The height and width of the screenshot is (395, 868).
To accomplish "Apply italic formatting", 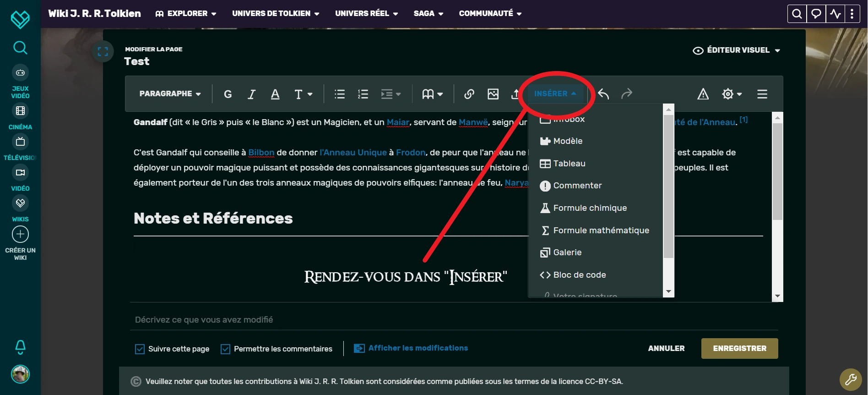I will (x=251, y=94).
